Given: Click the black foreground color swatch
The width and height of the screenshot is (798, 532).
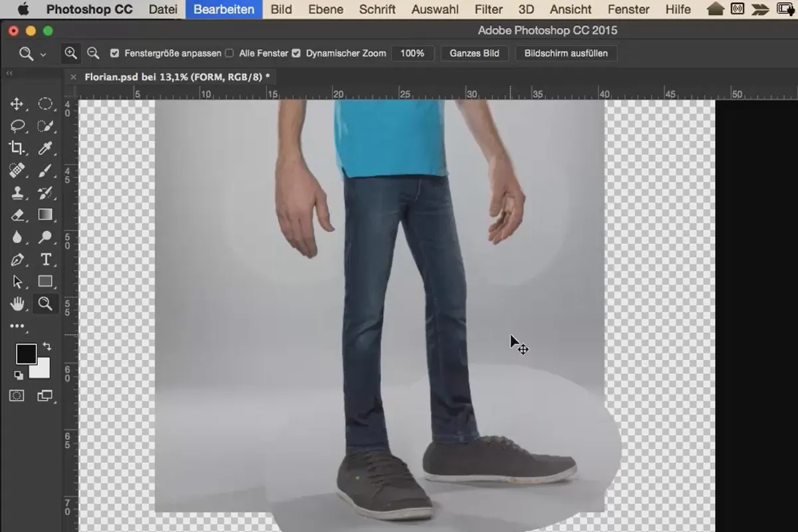Looking at the screenshot, I should (x=26, y=354).
